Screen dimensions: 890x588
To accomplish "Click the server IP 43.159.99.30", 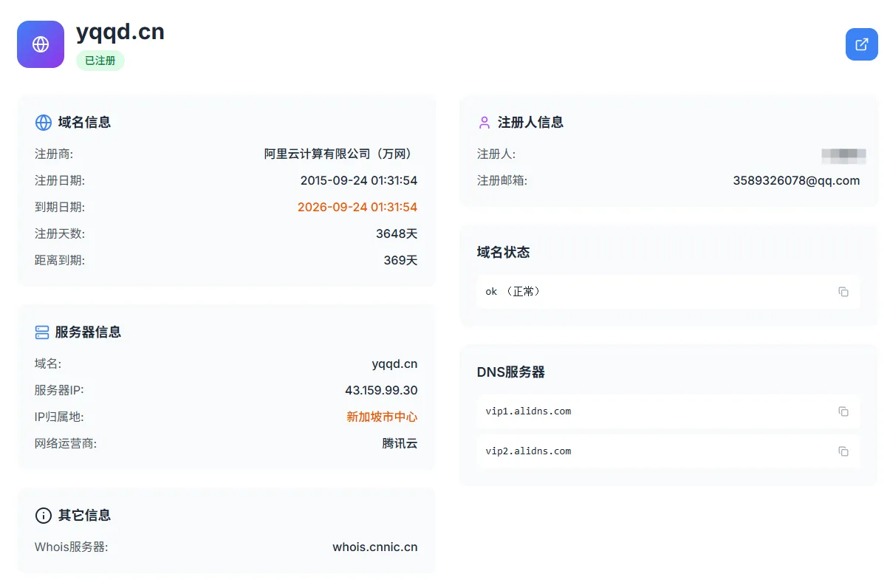I will click(x=381, y=391).
